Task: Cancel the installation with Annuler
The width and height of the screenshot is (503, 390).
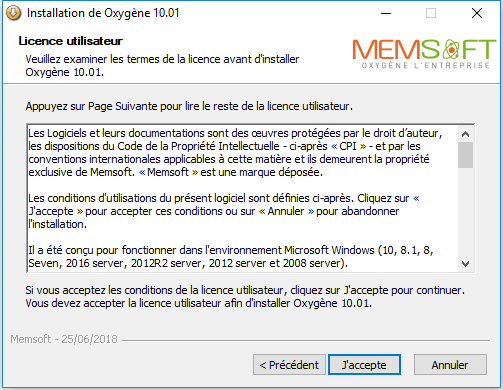Action: click(450, 365)
